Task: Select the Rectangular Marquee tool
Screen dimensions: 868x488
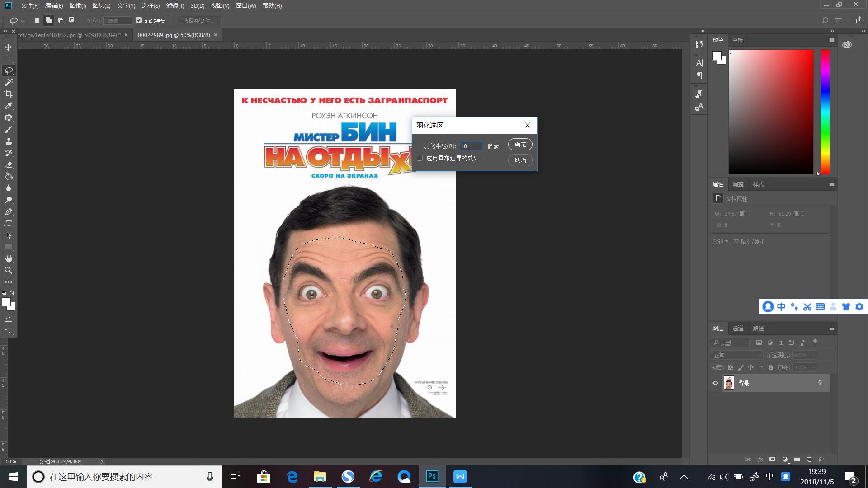Action: coord(9,59)
